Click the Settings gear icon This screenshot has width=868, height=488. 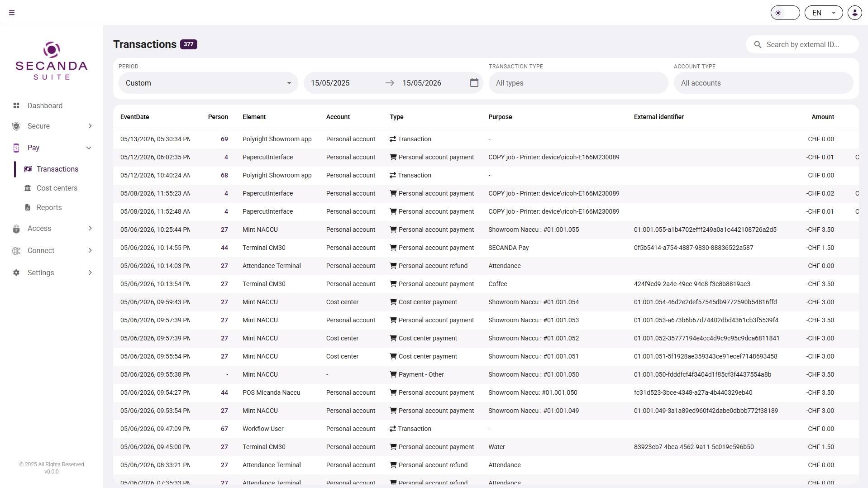[x=16, y=273]
